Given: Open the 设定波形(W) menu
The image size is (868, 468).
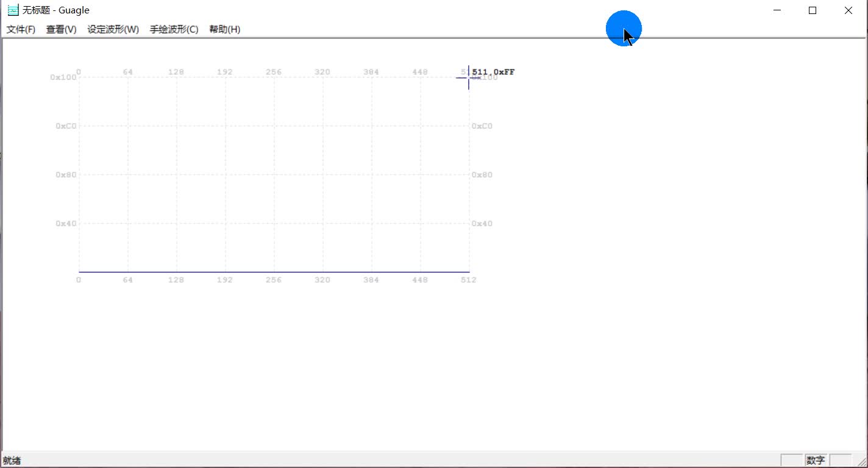Looking at the screenshot, I should pyautogui.click(x=113, y=29).
